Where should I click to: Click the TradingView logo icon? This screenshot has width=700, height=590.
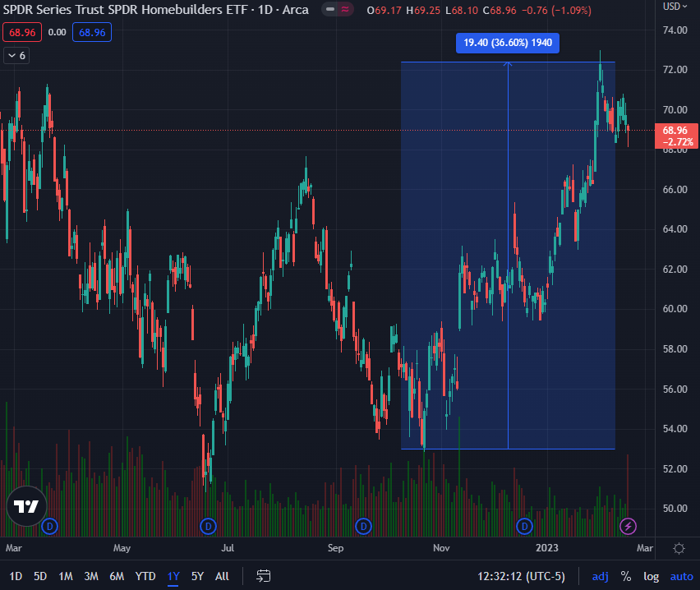click(27, 506)
